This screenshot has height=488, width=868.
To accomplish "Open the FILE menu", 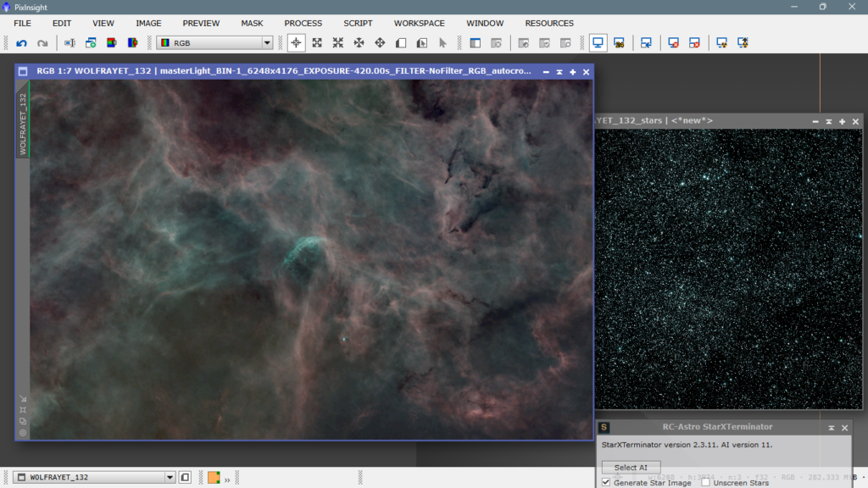I will point(22,23).
